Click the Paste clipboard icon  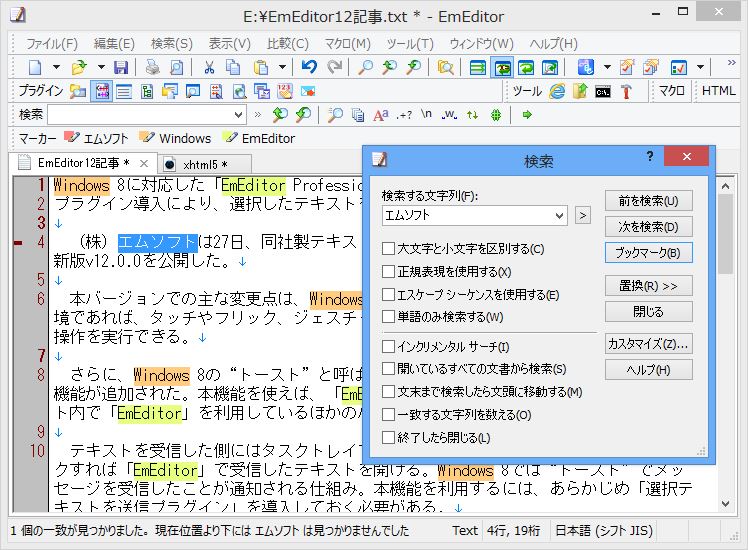[261, 67]
